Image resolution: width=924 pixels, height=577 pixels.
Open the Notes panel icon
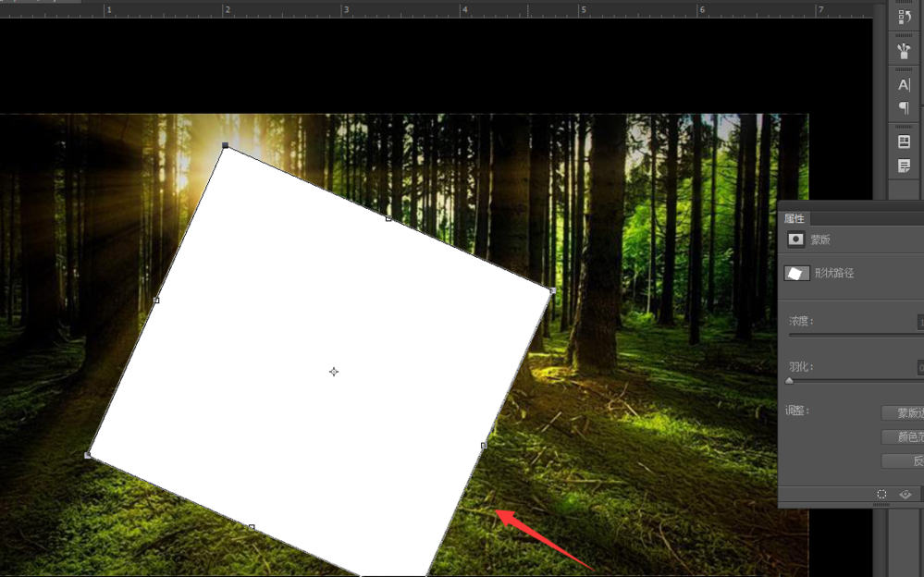click(904, 166)
